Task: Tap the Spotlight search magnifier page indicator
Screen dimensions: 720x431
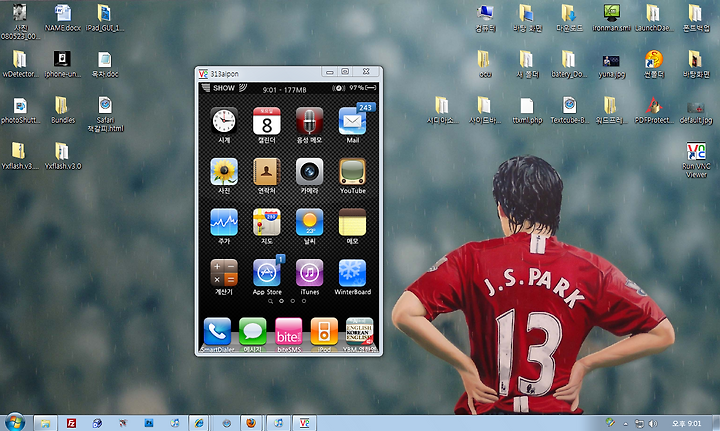Action: 270,302
